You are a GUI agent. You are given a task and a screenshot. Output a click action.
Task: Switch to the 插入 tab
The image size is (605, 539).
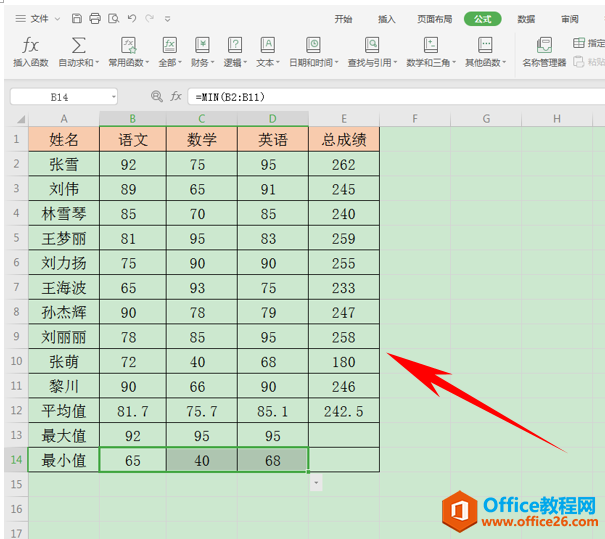pyautogui.click(x=387, y=19)
